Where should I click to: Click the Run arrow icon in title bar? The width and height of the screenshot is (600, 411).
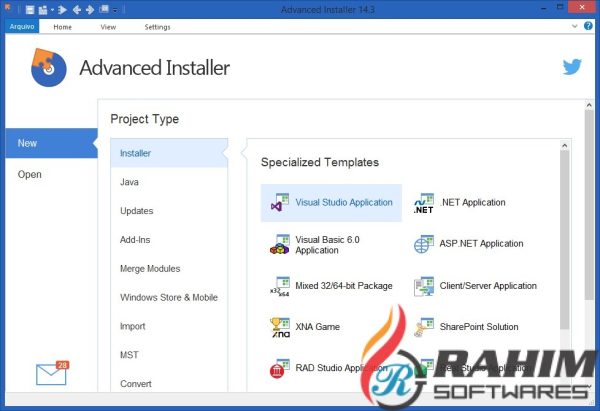pos(62,10)
